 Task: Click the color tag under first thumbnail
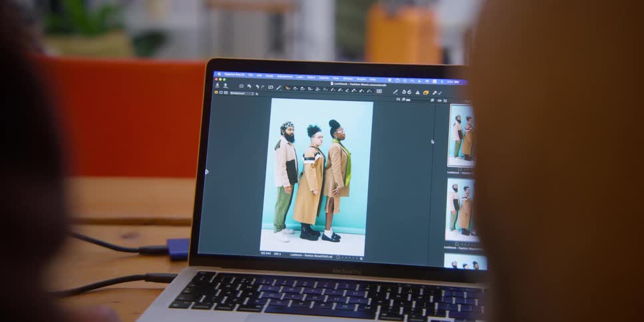(x=460, y=169)
